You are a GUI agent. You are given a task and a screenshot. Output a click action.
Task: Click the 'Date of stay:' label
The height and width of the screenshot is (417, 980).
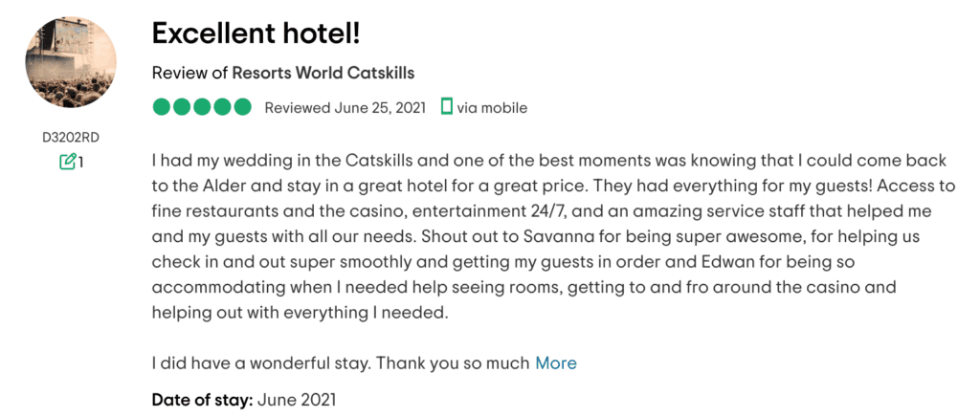coord(202,400)
